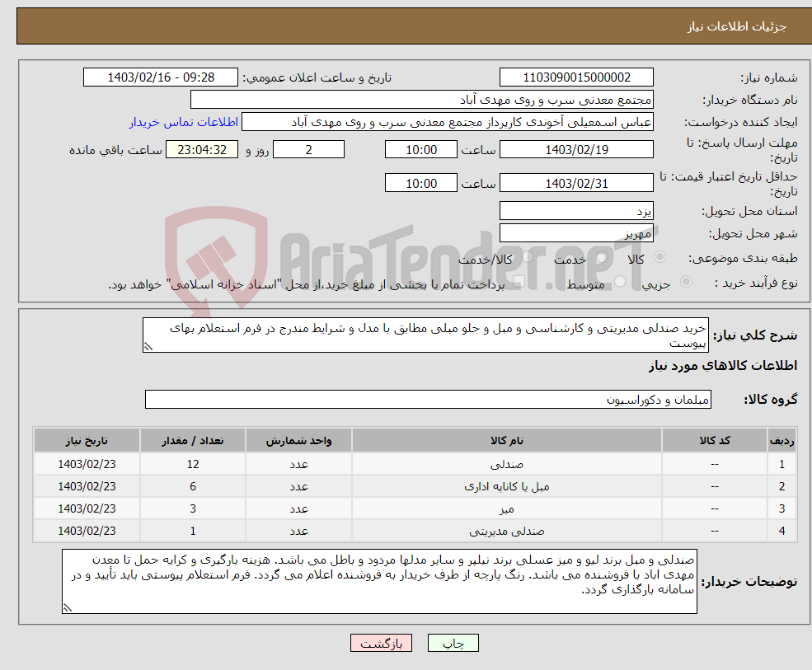This screenshot has height=670, width=812.
Task: Click the buyer notes text area
Action: click(379, 582)
